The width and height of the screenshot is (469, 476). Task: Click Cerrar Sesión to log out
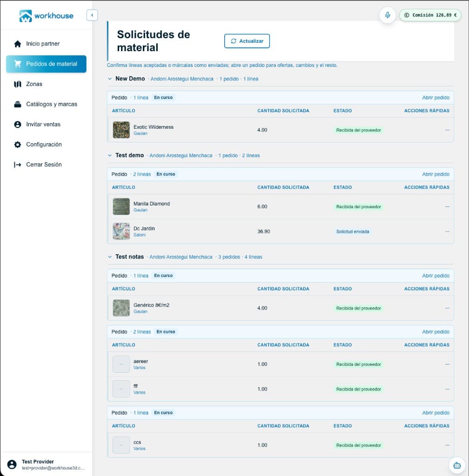tap(46, 165)
